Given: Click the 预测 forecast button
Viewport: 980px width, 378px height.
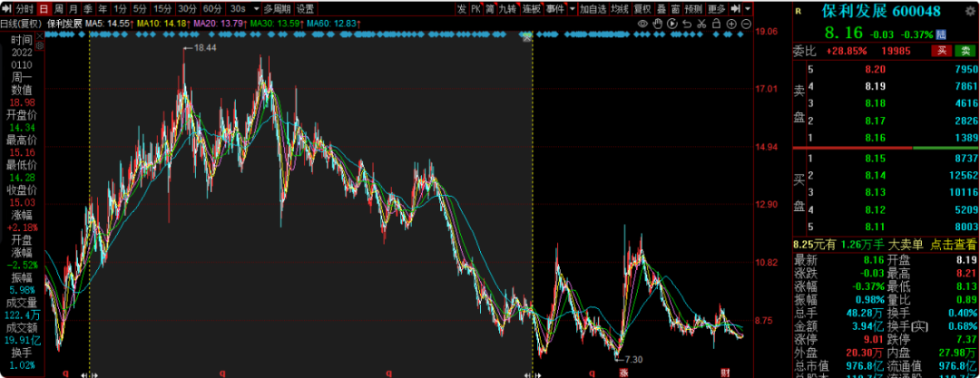Looking at the screenshot, I should pos(693,9).
